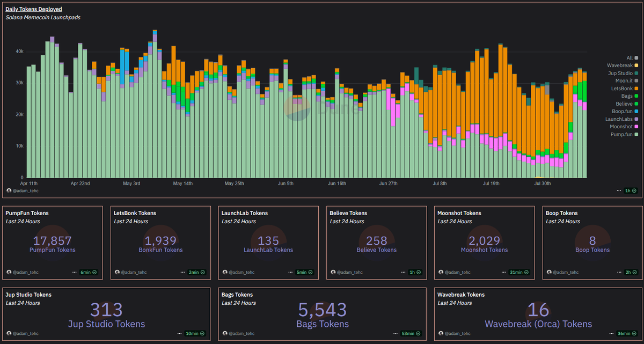Toggle Bags series in chart legend
The width and height of the screenshot is (644, 344).
tap(630, 96)
